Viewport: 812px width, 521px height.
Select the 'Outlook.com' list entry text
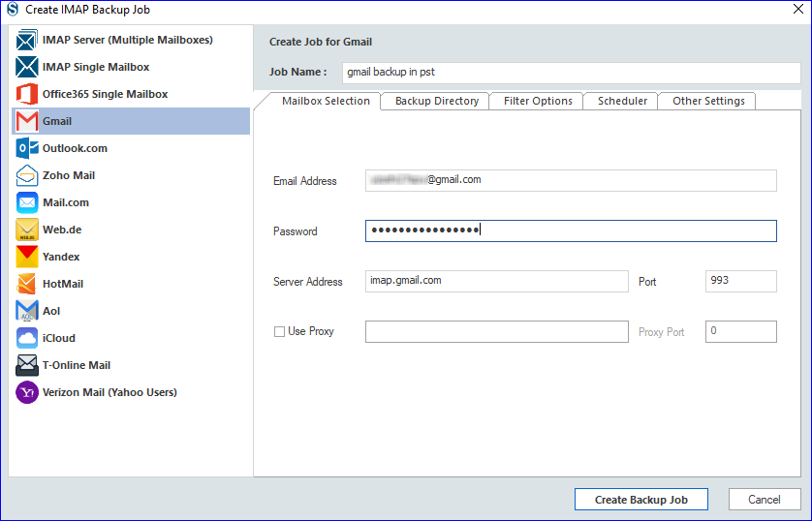click(75, 148)
